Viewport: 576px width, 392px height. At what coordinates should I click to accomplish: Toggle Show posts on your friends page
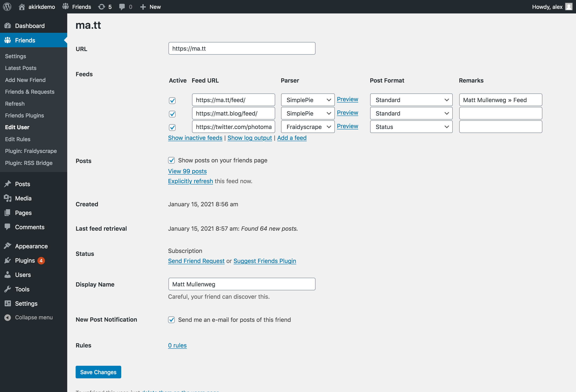171,160
